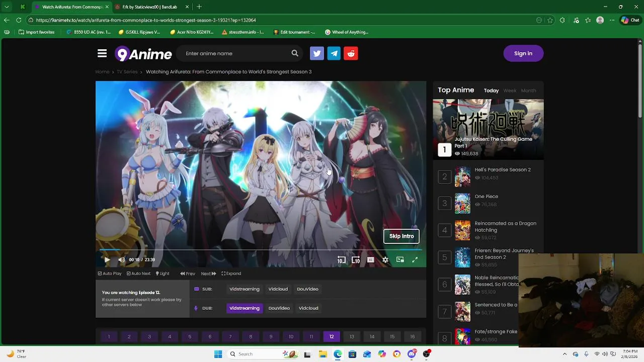
Task: Open browser profile avatar
Action: [x=600, y=20]
